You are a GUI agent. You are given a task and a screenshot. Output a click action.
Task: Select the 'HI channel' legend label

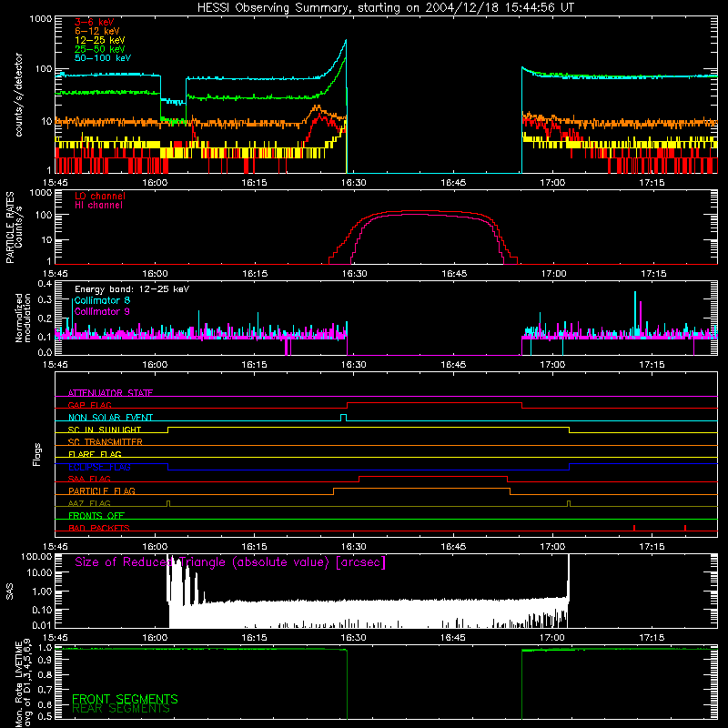pyautogui.click(x=99, y=206)
